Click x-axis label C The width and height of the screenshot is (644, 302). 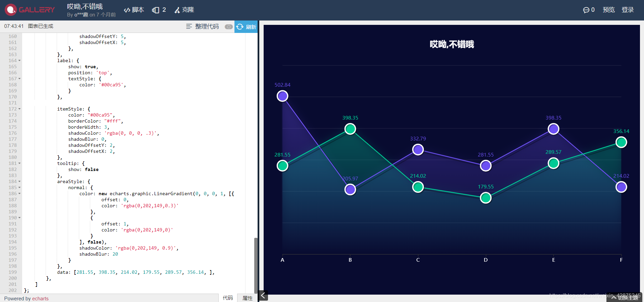[x=418, y=260]
